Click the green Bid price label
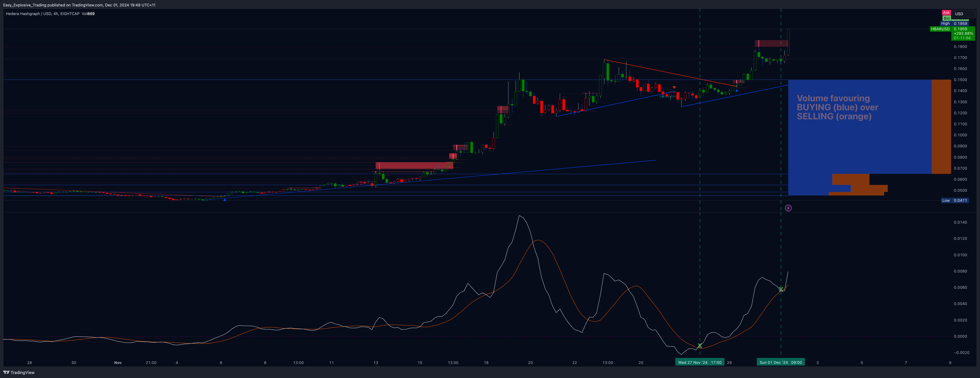 947,18
